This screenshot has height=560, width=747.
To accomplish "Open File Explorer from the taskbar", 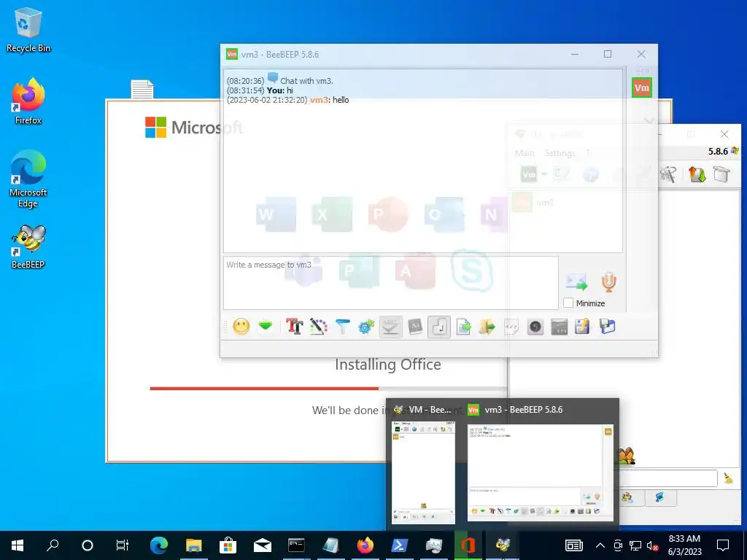I will pyautogui.click(x=193, y=545).
